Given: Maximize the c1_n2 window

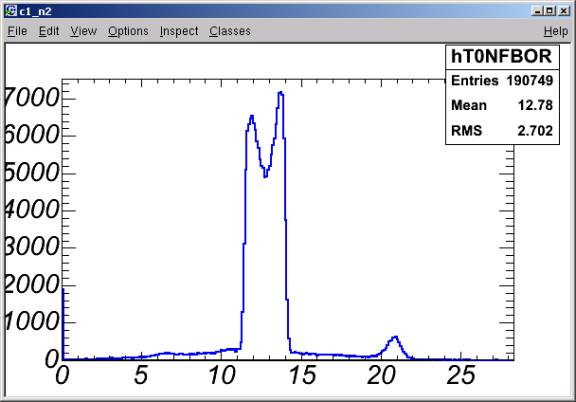Looking at the screenshot, I should 550,11.
